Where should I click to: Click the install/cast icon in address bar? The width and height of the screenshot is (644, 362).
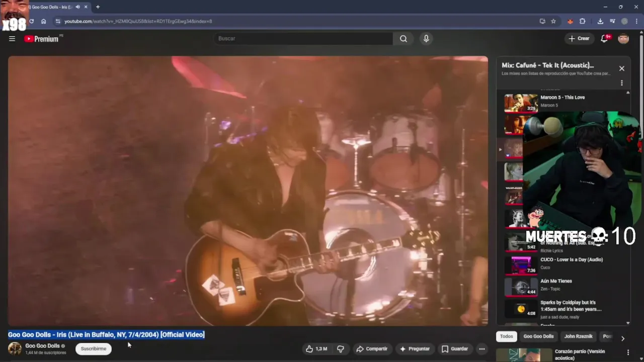[x=542, y=21]
